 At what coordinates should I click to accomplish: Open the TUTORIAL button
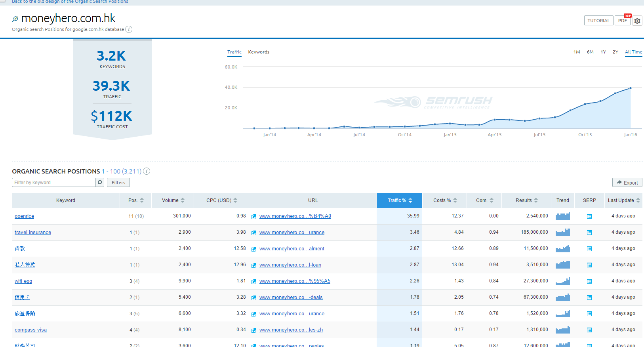[599, 21]
